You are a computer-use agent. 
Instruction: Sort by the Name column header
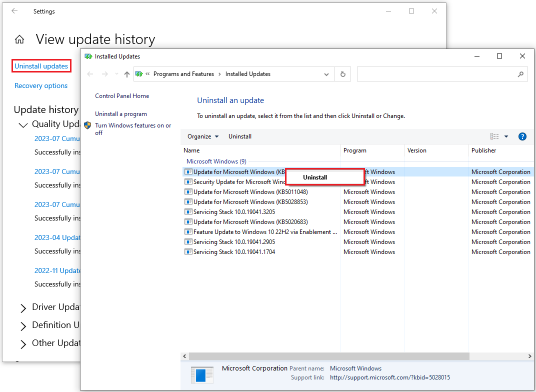click(260, 150)
